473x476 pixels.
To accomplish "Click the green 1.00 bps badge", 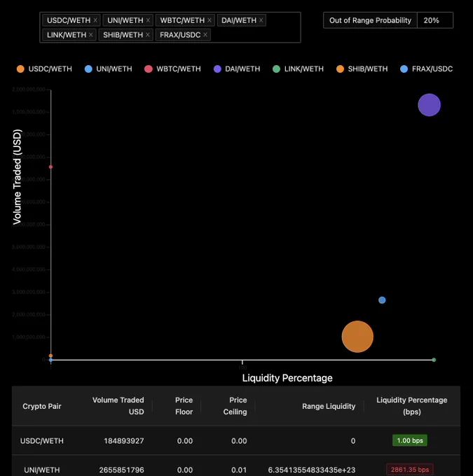I will 410,440.
